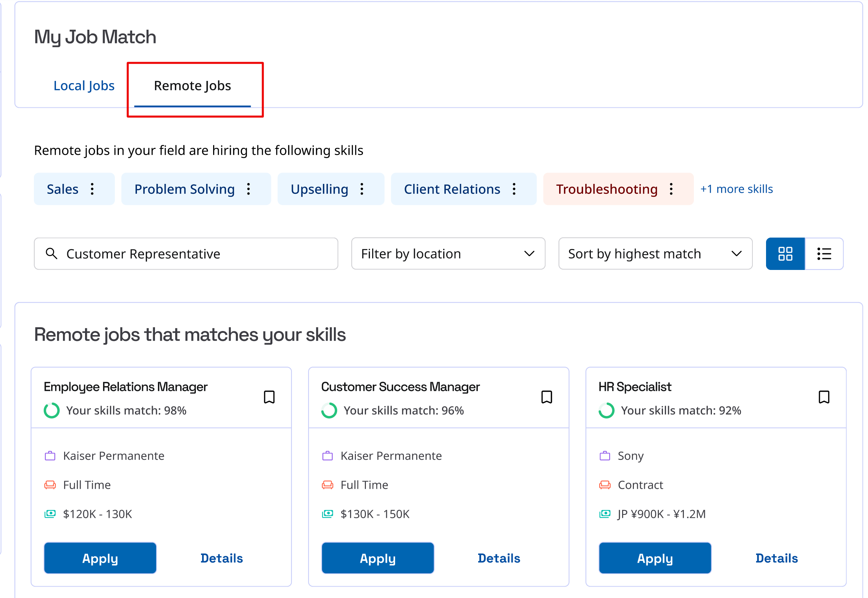Open Sort by highest match dropdown
The height and width of the screenshot is (598, 868).
tap(655, 254)
